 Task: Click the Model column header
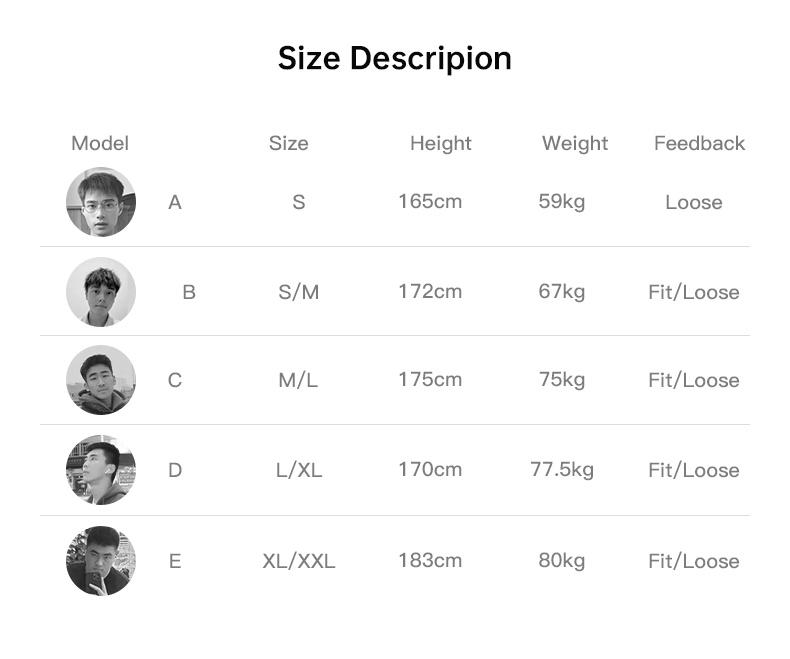pos(100,143)
